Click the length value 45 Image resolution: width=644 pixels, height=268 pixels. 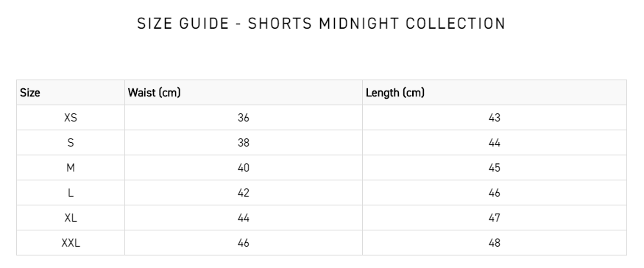tap(495, 168)
